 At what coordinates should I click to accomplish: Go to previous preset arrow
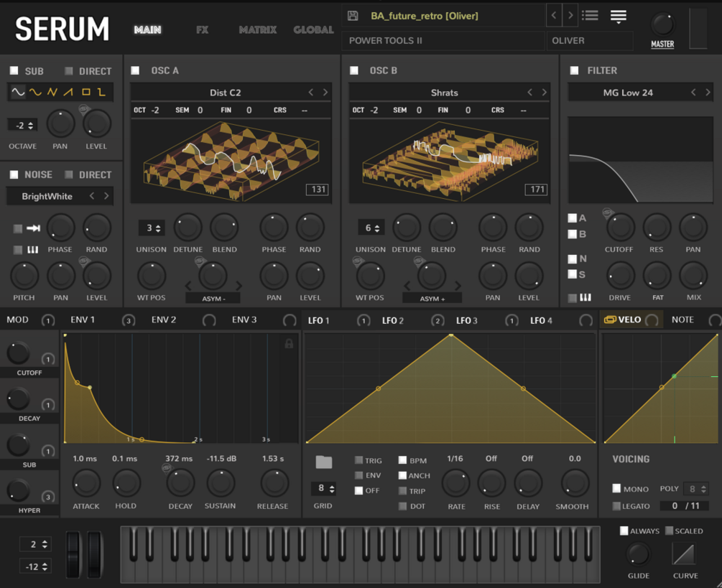[x=554, y=16]
